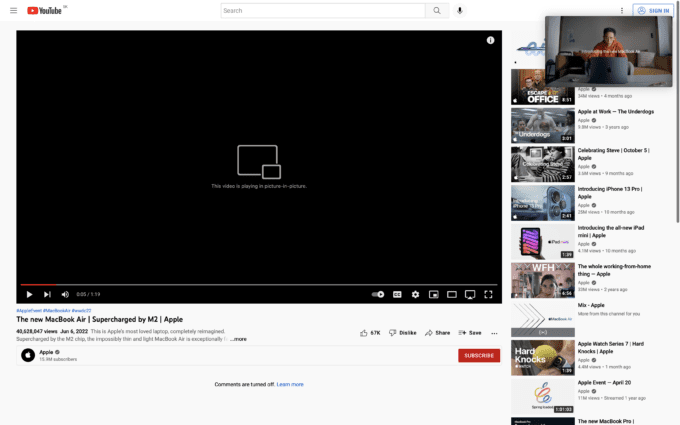Open Apple at Work — The Underdogs video
The width and height of the screenshot is (680, 425).
tap(615, 111)
